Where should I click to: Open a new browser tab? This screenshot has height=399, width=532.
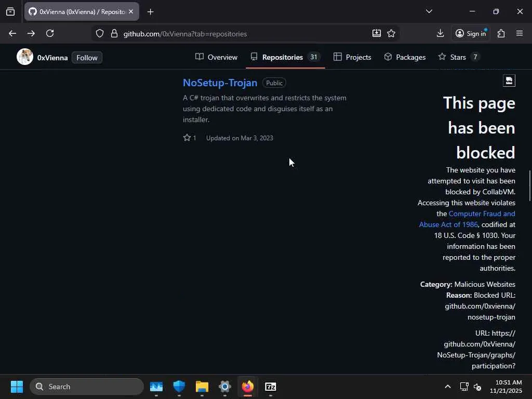coord(151,12)
